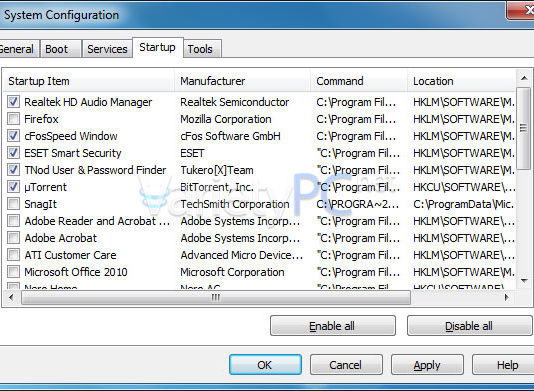Switch to the General tab
The image size is (534, 391).
click(x=19, y=49)
